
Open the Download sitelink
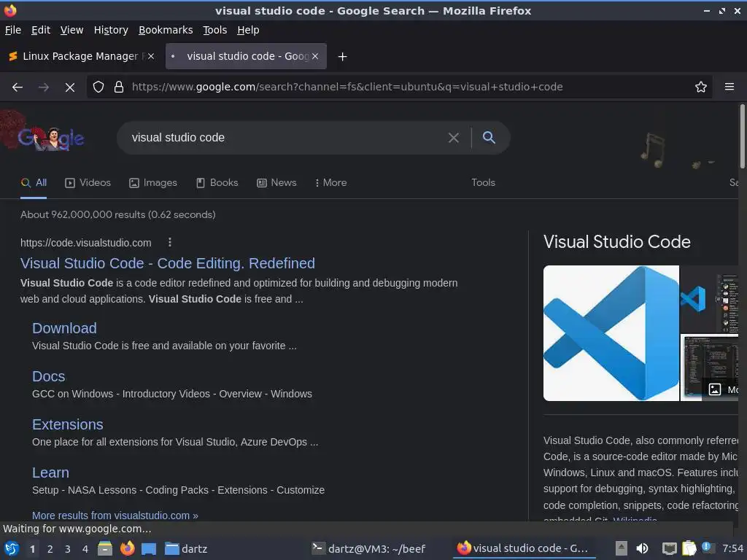[x=64, y=328]
